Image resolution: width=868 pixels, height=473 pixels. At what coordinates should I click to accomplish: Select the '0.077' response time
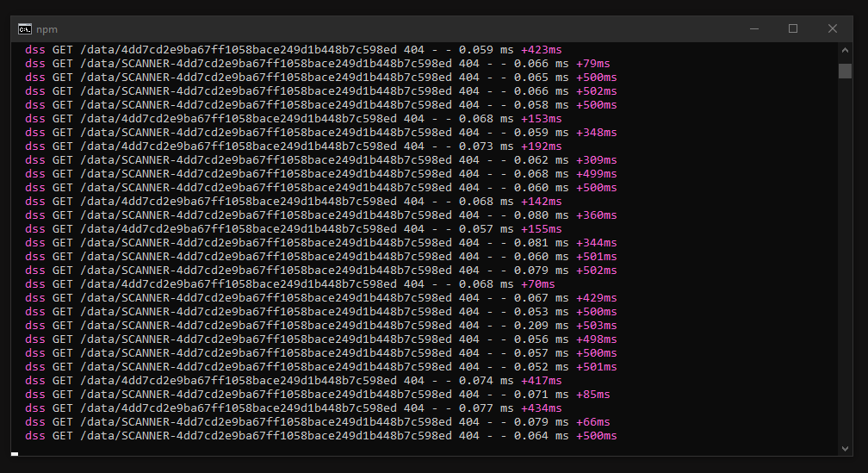[476, 408]
